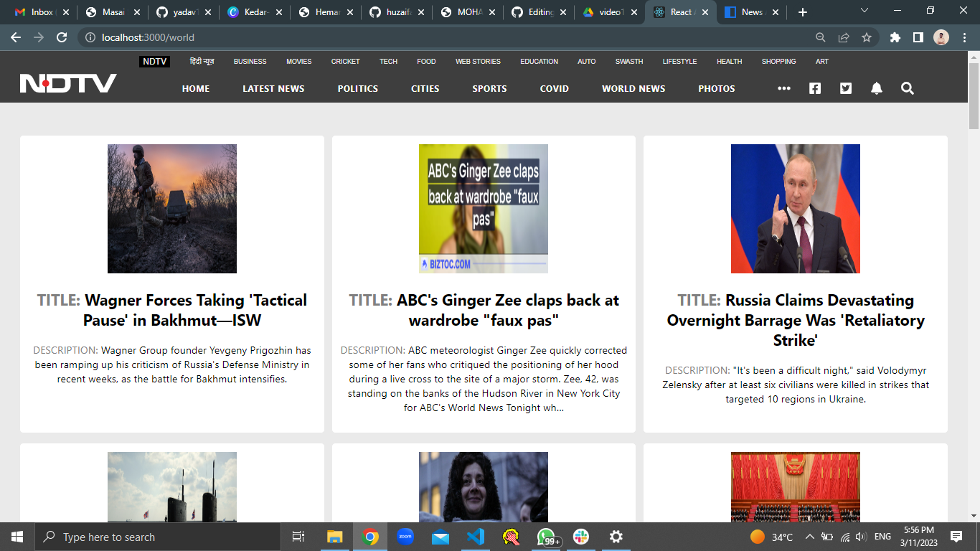Click the Ginger Zee article thumbnail
The image size is (980, 551).
484,209
